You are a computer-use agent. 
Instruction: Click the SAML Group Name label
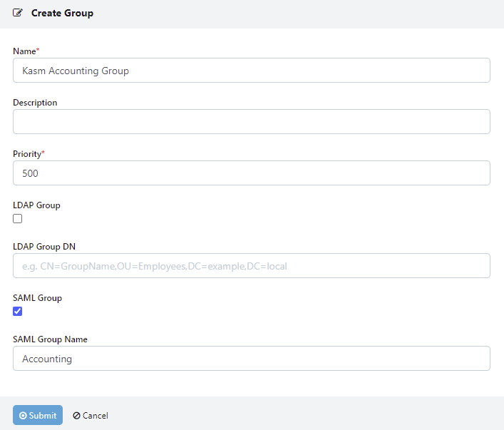click(x=50, y=339)
